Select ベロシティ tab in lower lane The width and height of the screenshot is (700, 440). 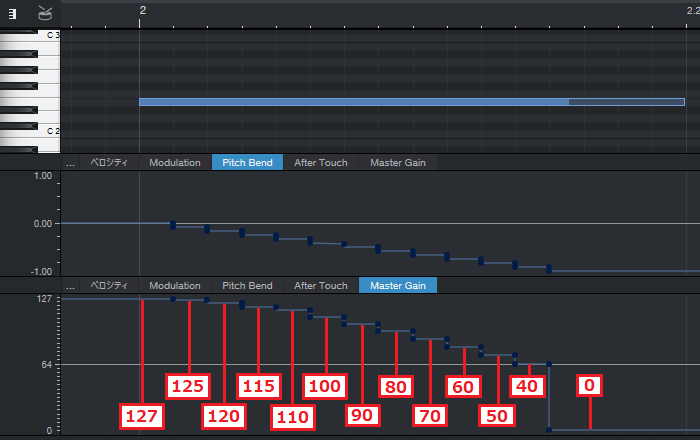tap(109, 285)
